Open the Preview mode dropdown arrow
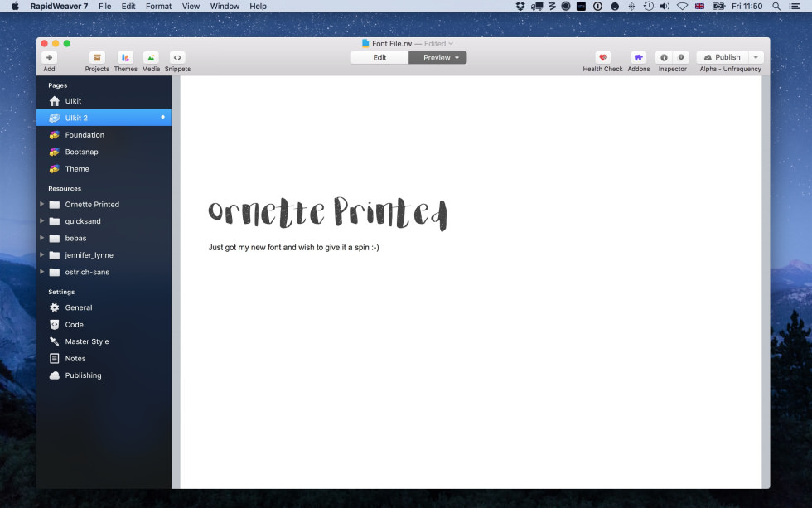The height and width of the screenshot is (508, 812). point(457,58)
